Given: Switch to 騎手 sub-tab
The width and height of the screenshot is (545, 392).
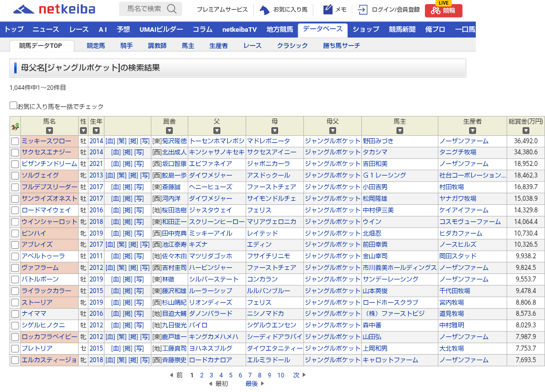Looking at the screenshot, I should 127,45.
